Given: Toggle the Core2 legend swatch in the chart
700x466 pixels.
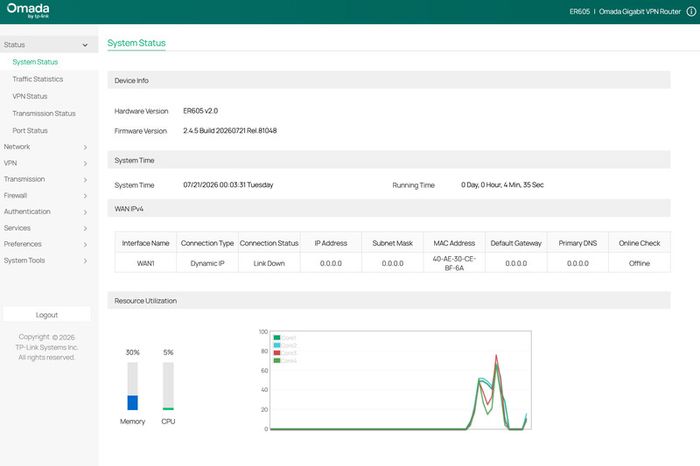Looking at the screenshot, I should click(277, 345).
